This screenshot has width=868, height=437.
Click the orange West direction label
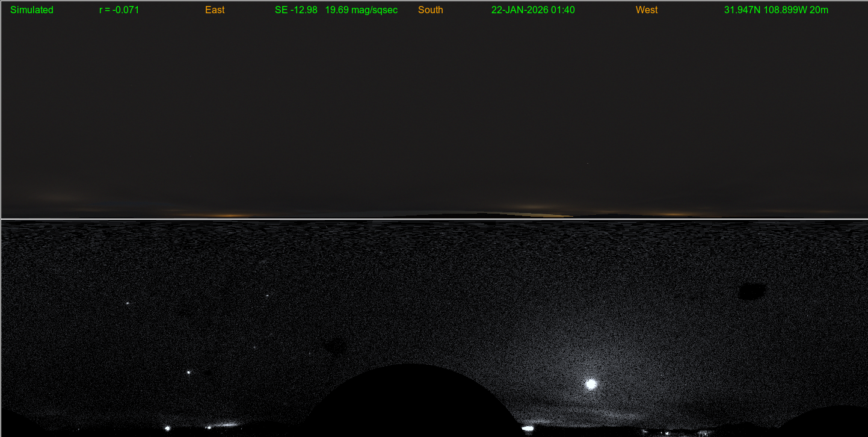647,10
